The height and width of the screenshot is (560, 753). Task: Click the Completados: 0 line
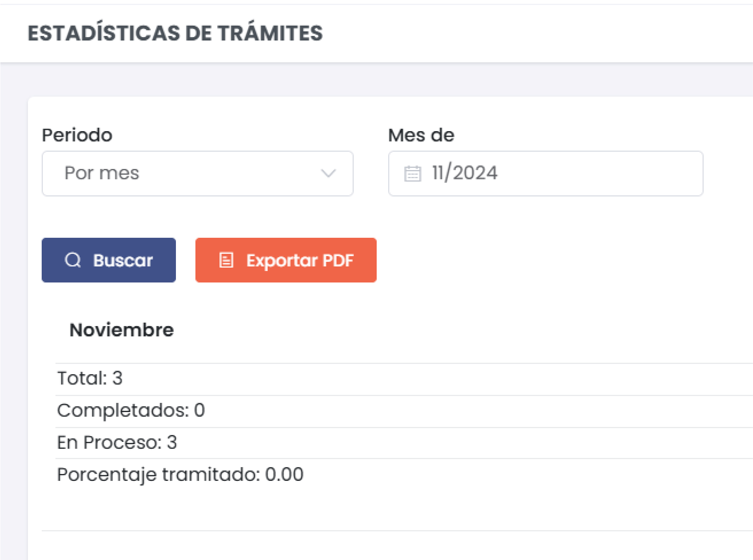131,410
